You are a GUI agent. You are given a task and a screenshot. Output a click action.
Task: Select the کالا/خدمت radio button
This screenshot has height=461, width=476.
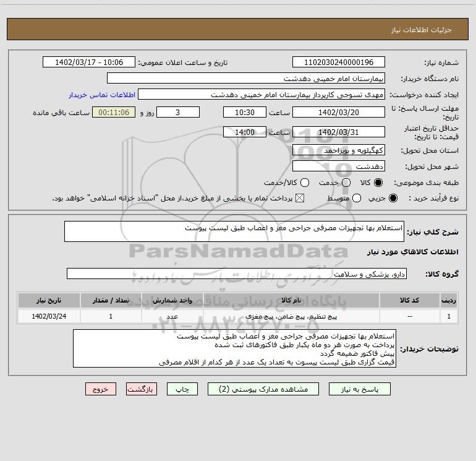(x=305, y=183)
